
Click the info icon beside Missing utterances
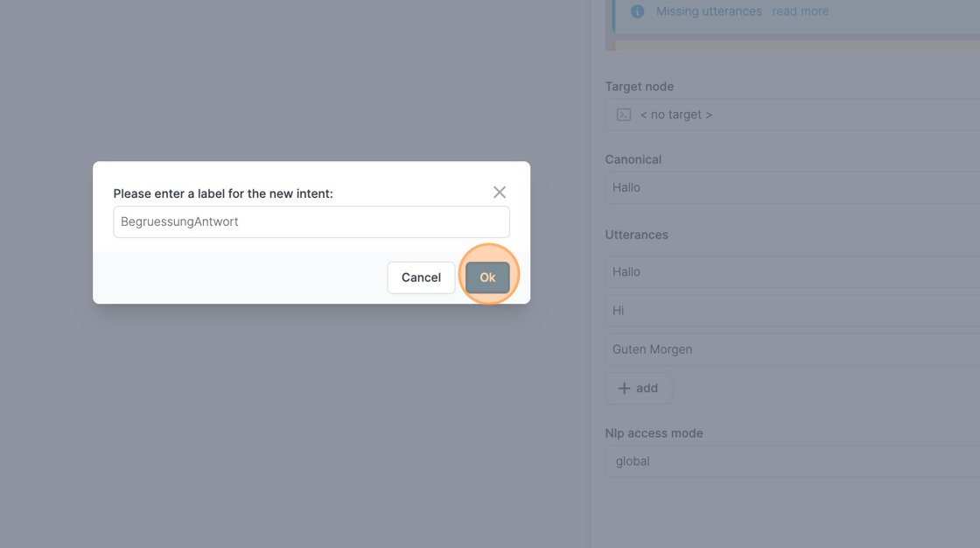click(x=638, y=11)
